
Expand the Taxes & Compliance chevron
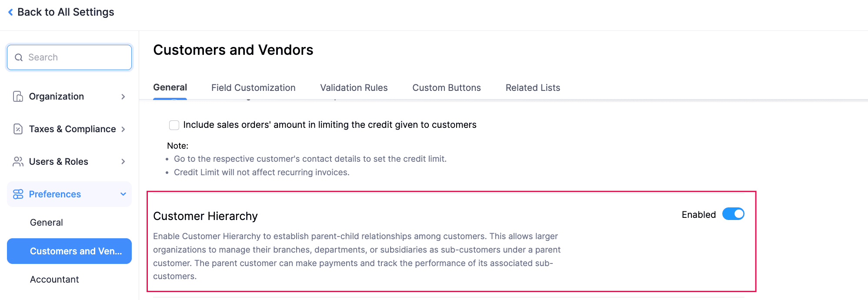tap(123, 129)
